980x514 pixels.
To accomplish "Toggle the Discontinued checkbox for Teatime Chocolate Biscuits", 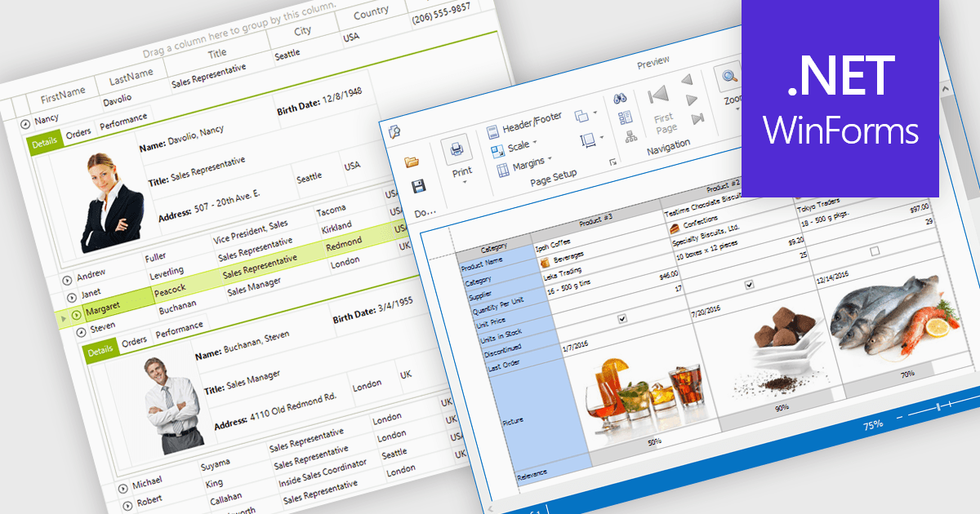I will [x=749, y=284].
